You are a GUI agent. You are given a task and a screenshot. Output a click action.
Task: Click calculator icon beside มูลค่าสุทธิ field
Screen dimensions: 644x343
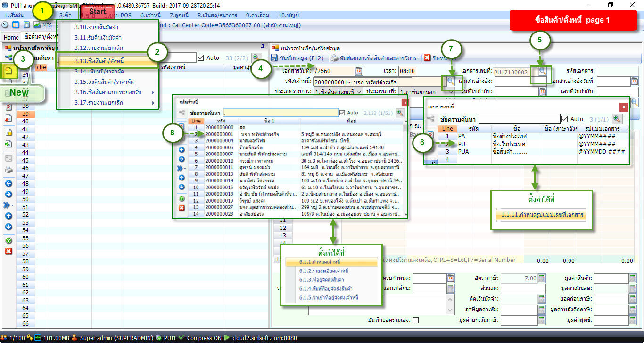click(x=632, y=320)
